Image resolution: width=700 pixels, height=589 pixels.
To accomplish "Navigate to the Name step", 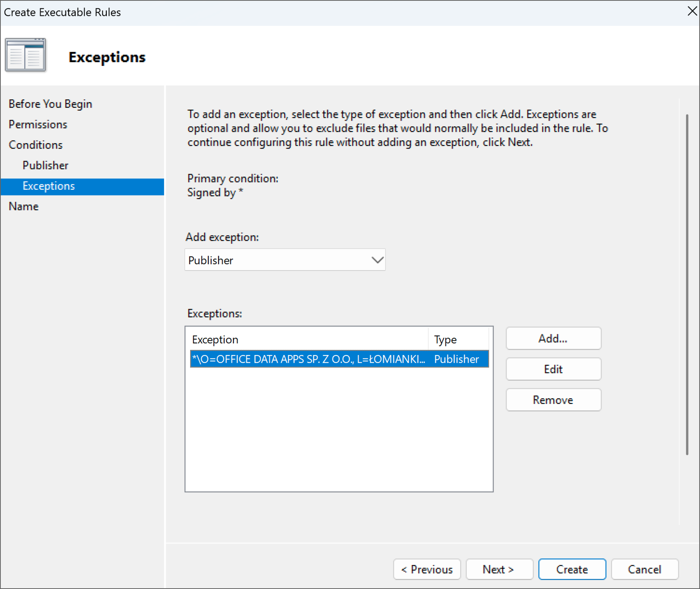I will tap(23, 206).
